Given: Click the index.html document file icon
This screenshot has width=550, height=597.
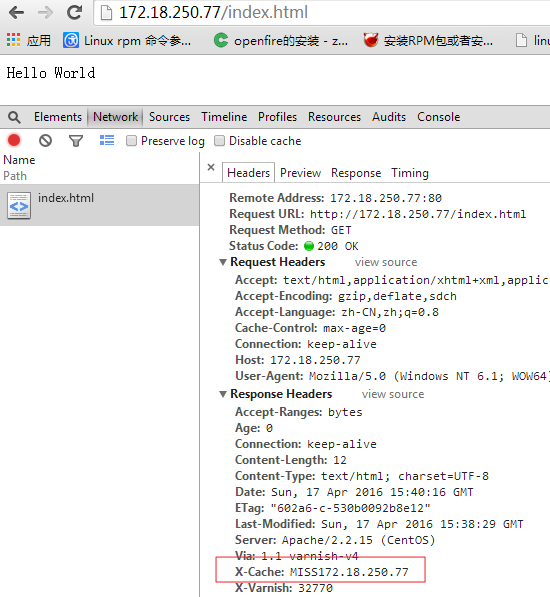Looking at the screenshot, I should (19, 206).
